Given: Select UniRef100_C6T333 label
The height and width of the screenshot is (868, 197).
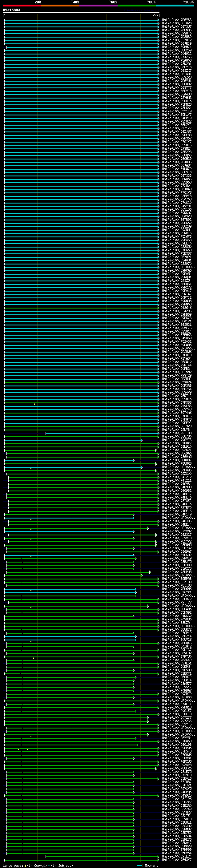Looking at the screenshot, I should click(x=177, y=176).
